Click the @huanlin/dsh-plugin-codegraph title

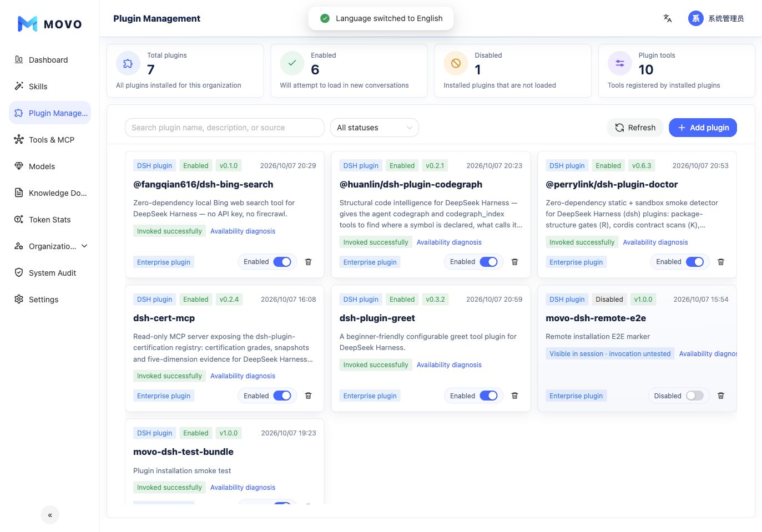(x=411, y=184)
